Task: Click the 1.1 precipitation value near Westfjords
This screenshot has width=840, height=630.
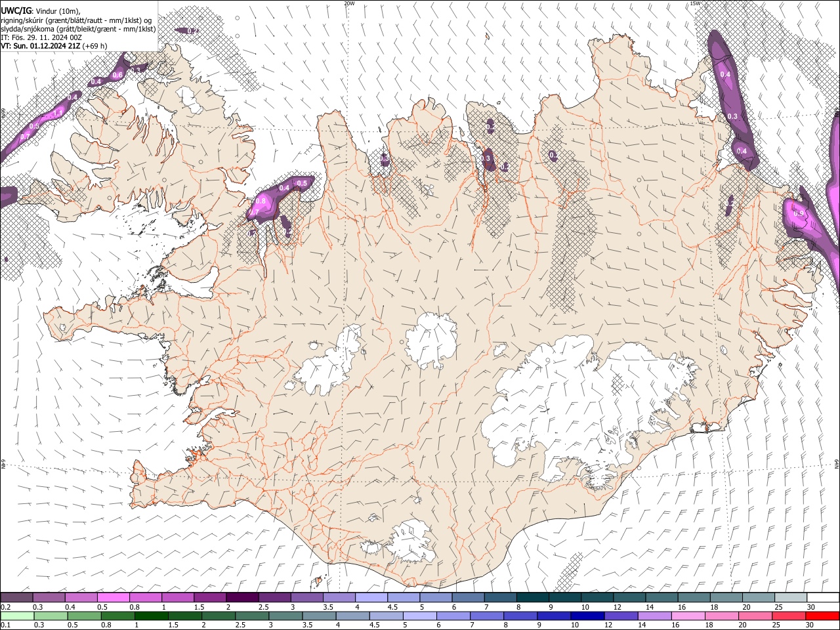Action: point(58,113)
